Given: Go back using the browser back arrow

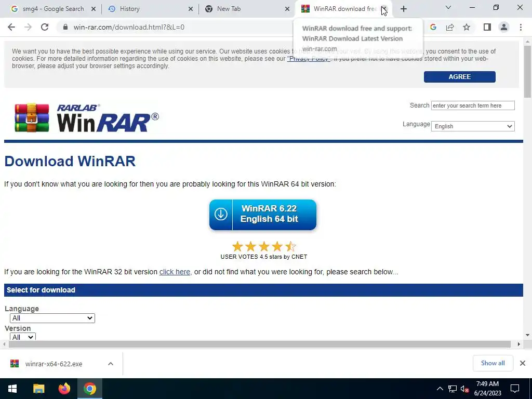Looking at the screenshot, I should click(x=11, y=27).
